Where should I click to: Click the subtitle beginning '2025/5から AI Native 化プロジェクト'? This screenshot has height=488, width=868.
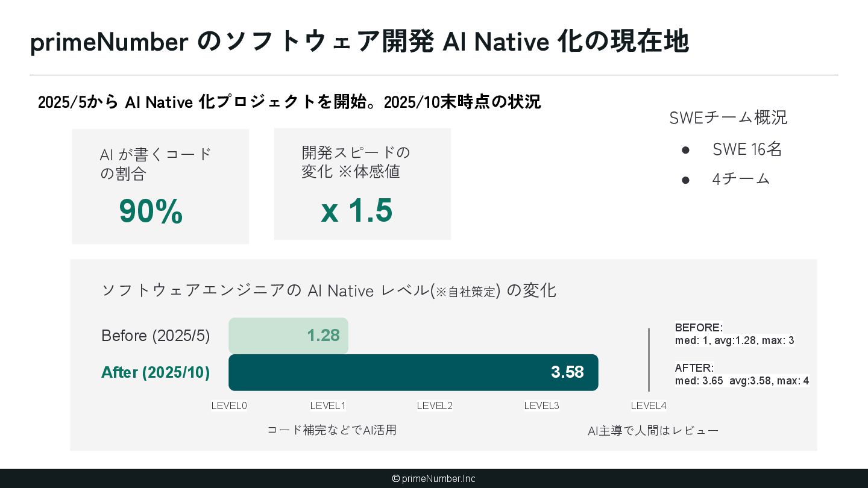point(289,102)
